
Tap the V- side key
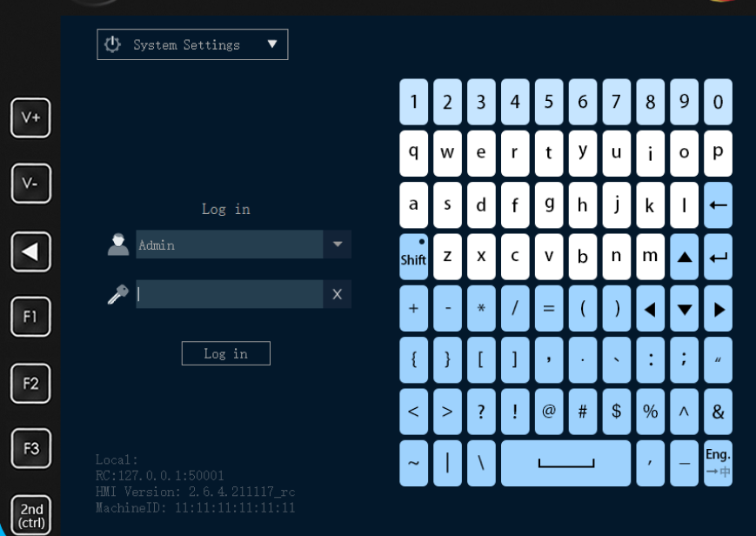[30, 184]
